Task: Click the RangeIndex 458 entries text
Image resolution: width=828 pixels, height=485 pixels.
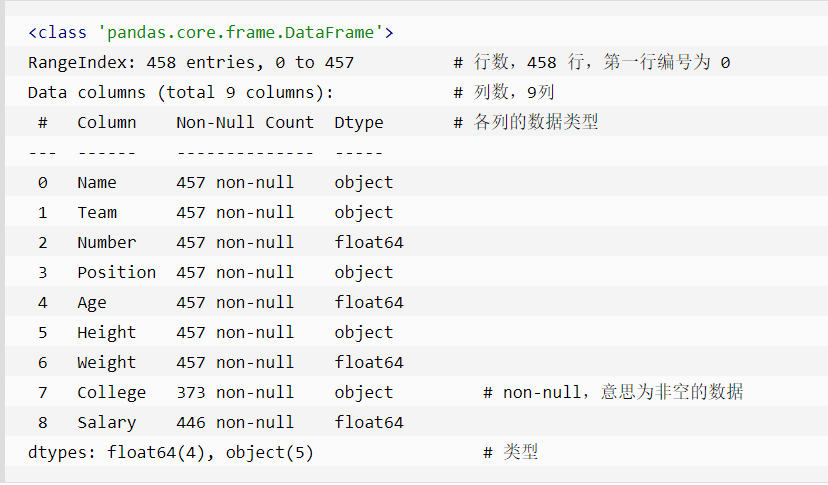Action: [190, 62]
